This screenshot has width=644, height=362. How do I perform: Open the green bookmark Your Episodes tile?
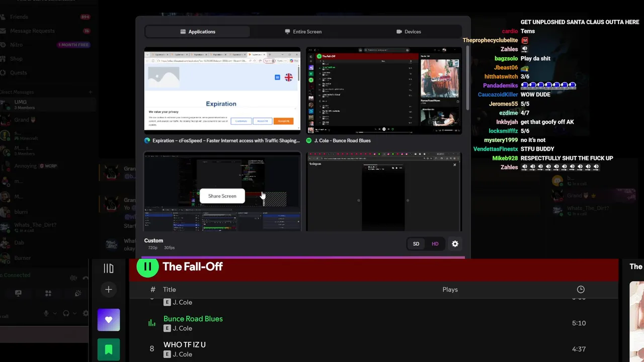click(109, 350)
